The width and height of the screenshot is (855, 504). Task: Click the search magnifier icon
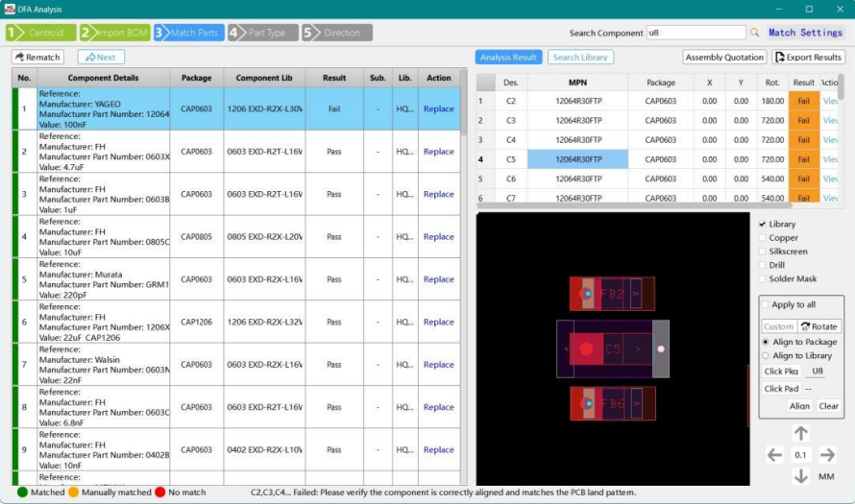pos(754,33)
